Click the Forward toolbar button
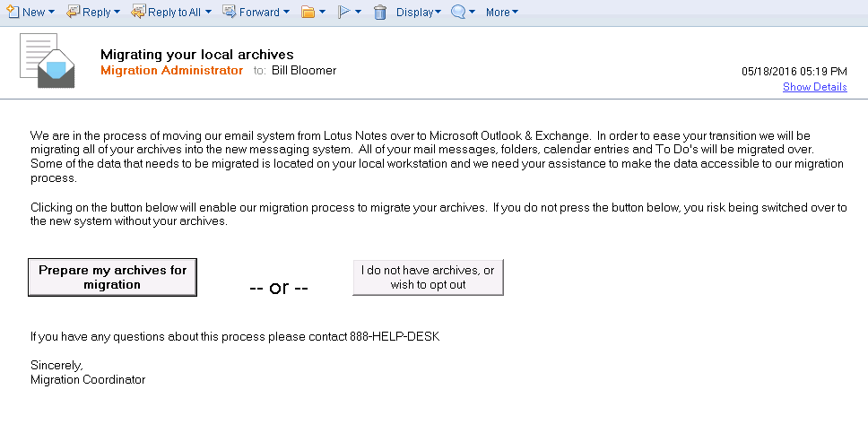 [x=250, y=13]
